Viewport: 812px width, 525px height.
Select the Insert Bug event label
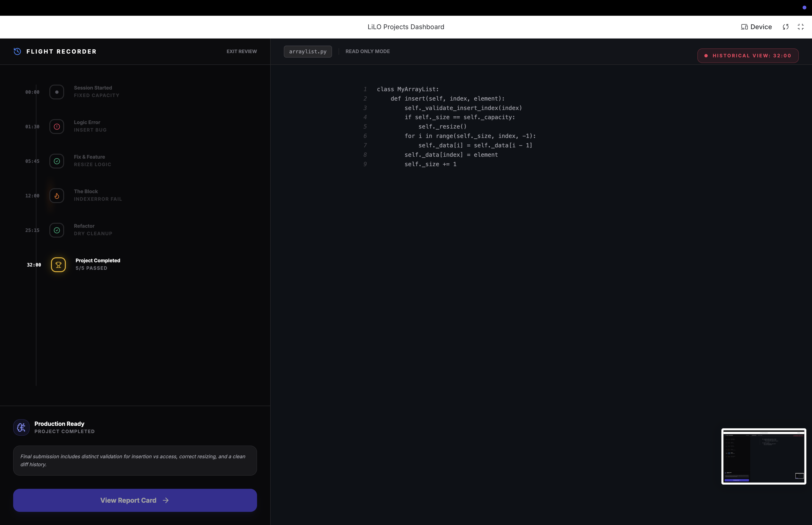click(x=90, y=130)
